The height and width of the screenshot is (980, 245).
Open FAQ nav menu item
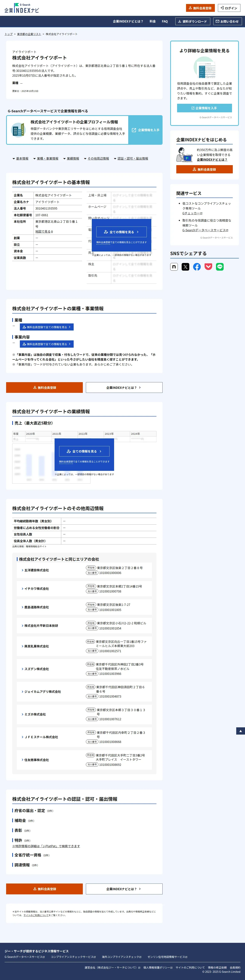click(x=165, y=21)
